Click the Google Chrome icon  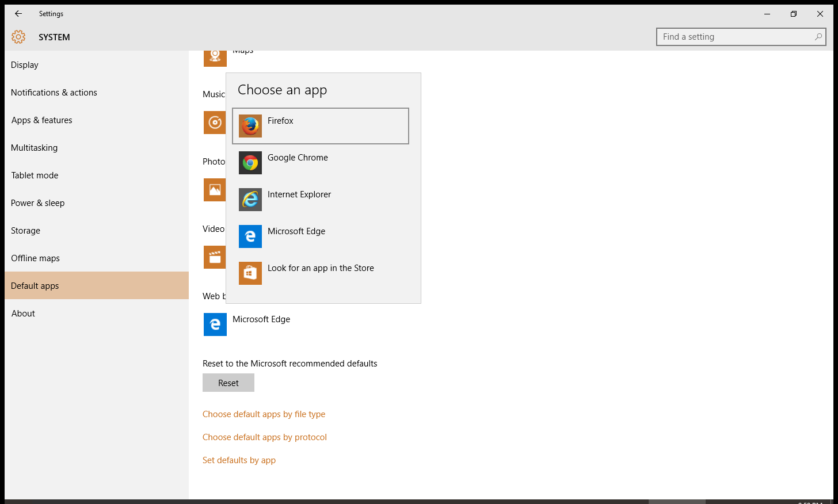point(250,163)
